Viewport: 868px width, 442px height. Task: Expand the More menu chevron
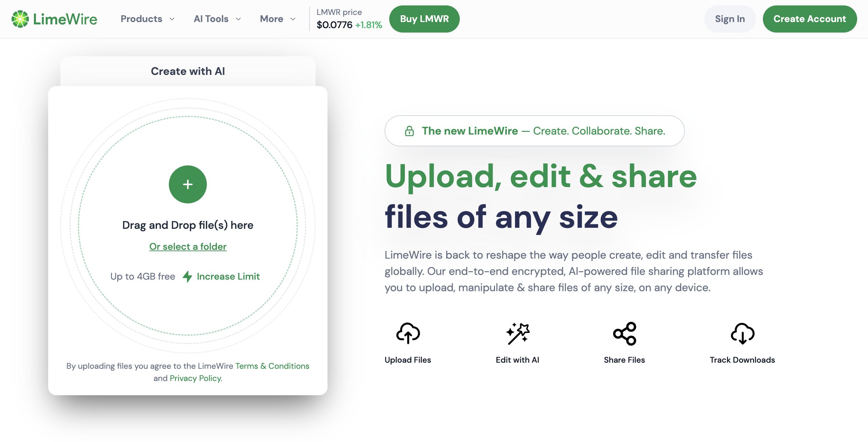click(293, 19)
